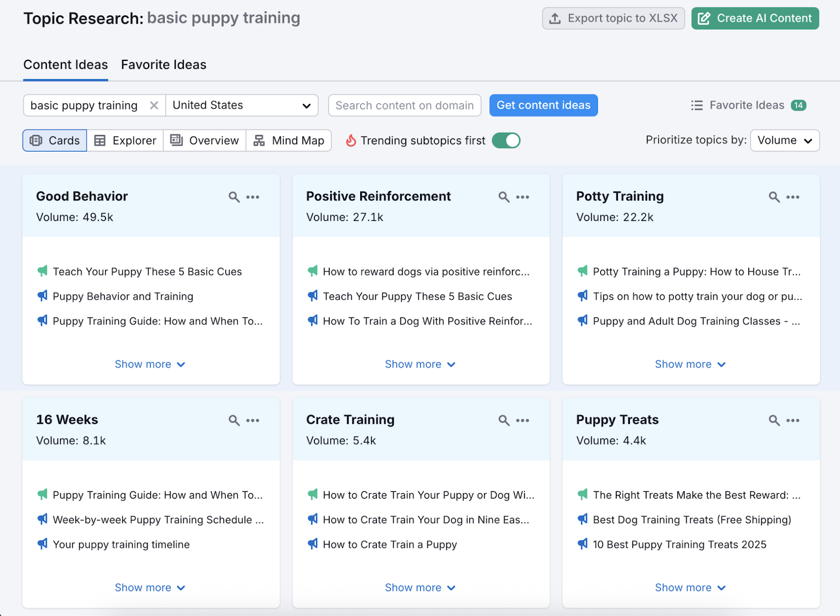Screen dimensions: 840x616
Task: Select the Mind Map view icon
Action: [x=288, y=140]
